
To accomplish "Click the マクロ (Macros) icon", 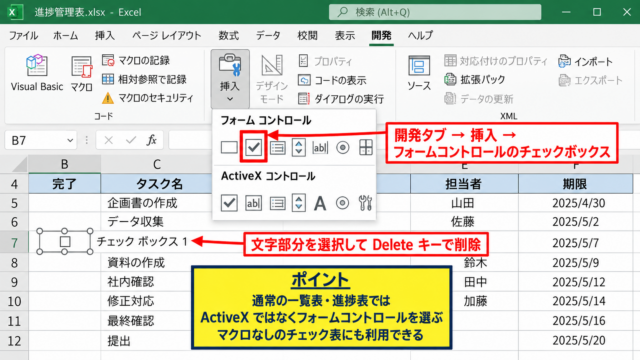I will 81,73.
